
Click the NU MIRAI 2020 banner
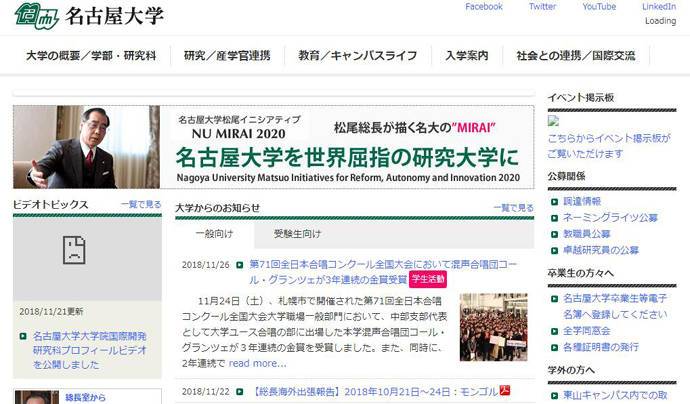(274, 146)
